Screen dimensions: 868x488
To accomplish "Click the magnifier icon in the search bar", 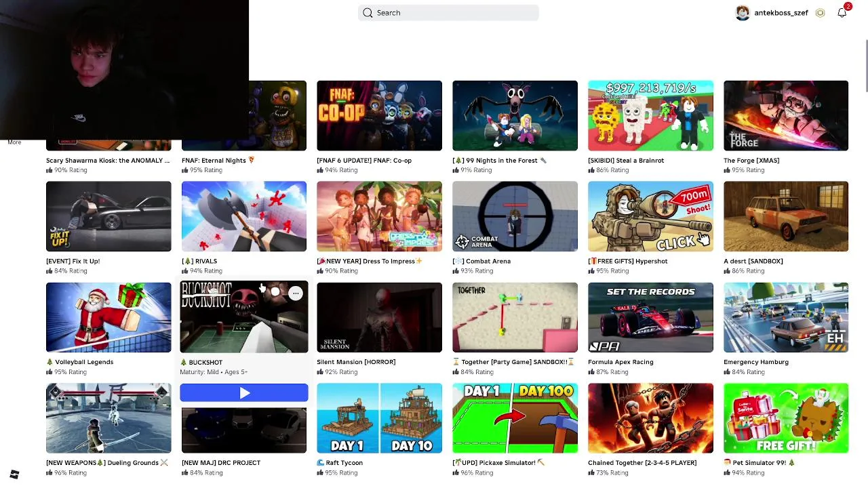I will coord(368,13).
